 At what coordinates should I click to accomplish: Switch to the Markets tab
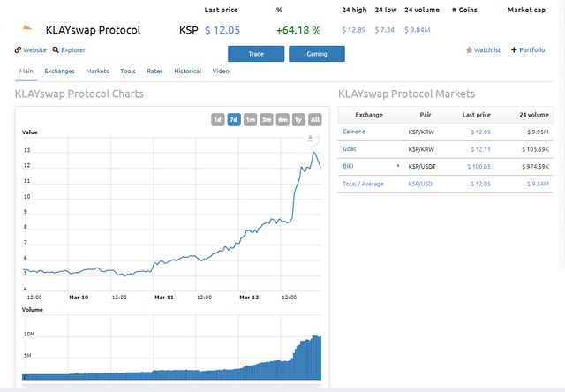(x=97, y=71)
